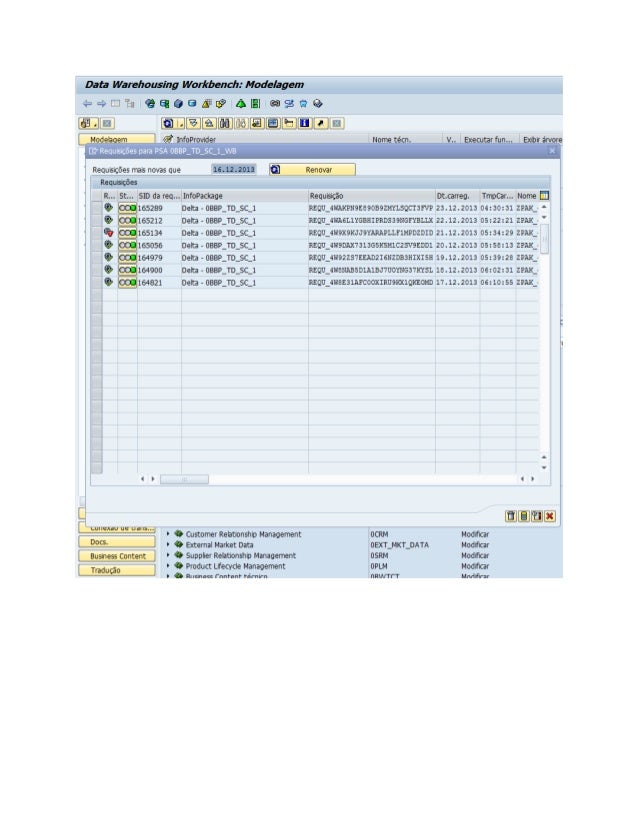
Task: Click the red-marked request icon in row 165134
Action: 109,232
